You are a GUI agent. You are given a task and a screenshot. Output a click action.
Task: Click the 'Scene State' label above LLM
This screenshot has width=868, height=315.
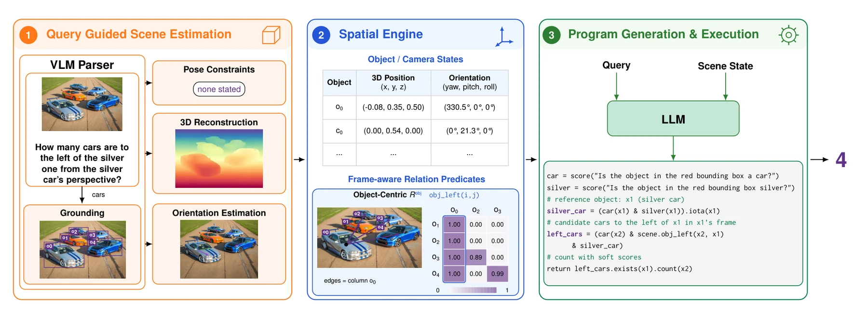(725, 66)
